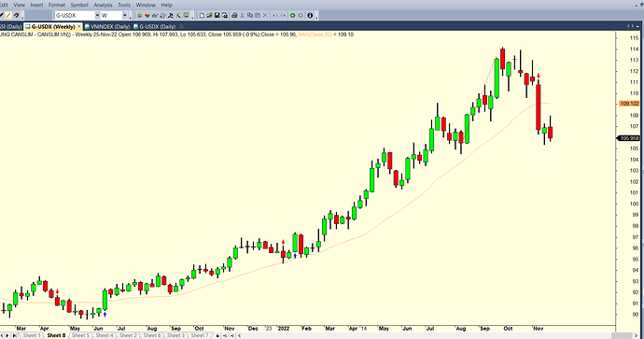Open the W interval dropdown arrow
Image resolution: width=644 pixels, height=339 pixels.
(x=125, y=15)
